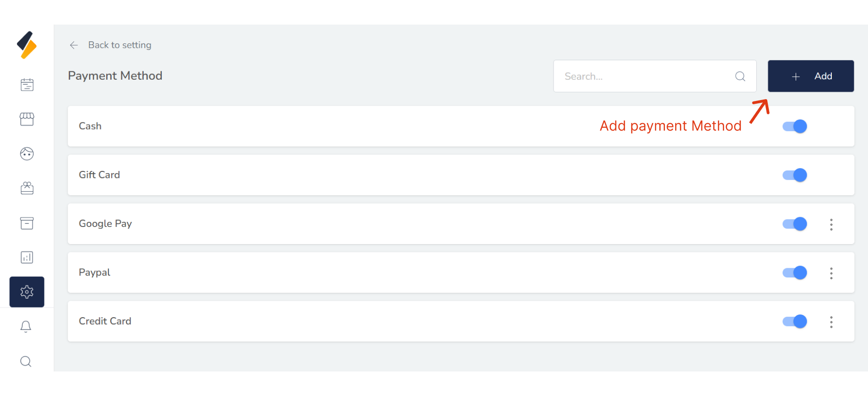Open the orders clipboard icon in sidebar

[26, 84]
